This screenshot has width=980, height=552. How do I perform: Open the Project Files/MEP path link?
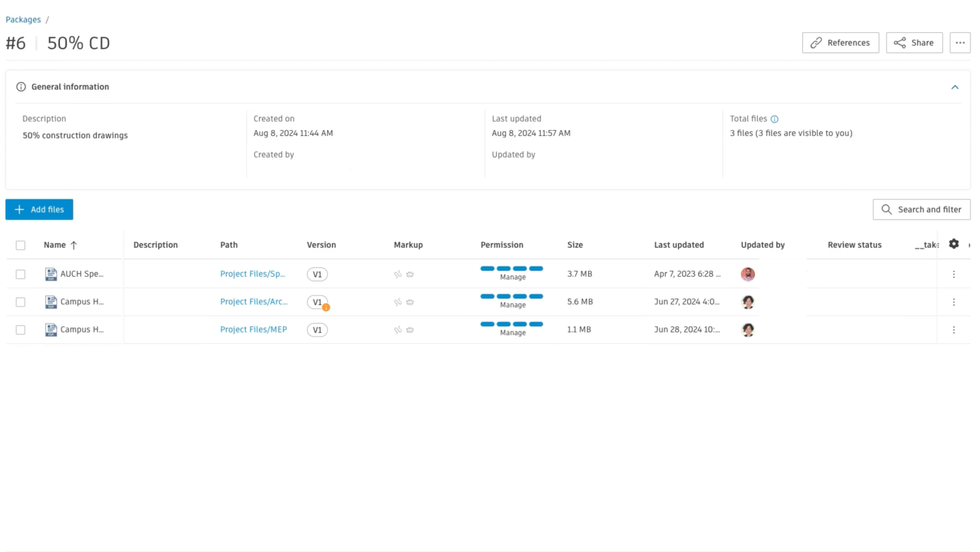[x=253, y=330]
